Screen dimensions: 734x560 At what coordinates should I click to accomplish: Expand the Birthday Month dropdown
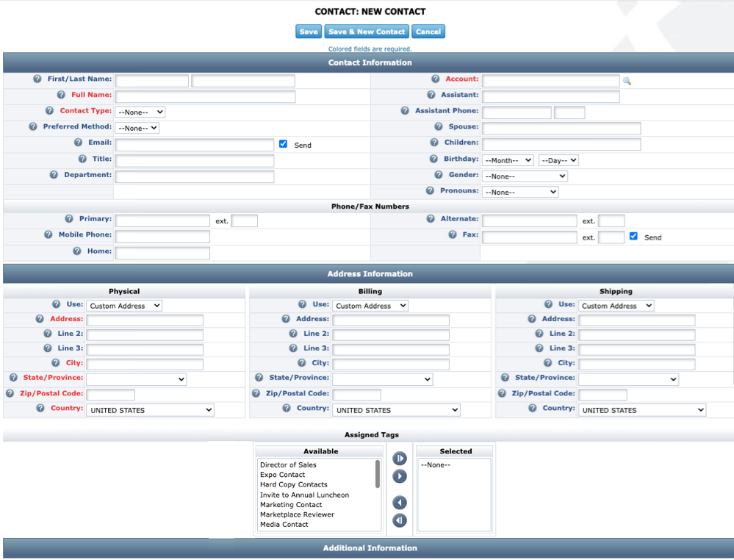(x=508, y=160)
